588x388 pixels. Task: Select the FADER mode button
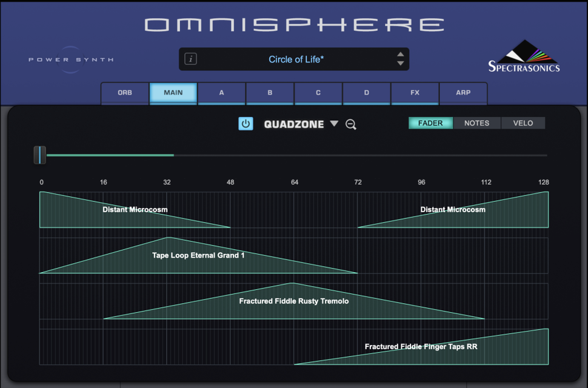[x=430, y=122]
